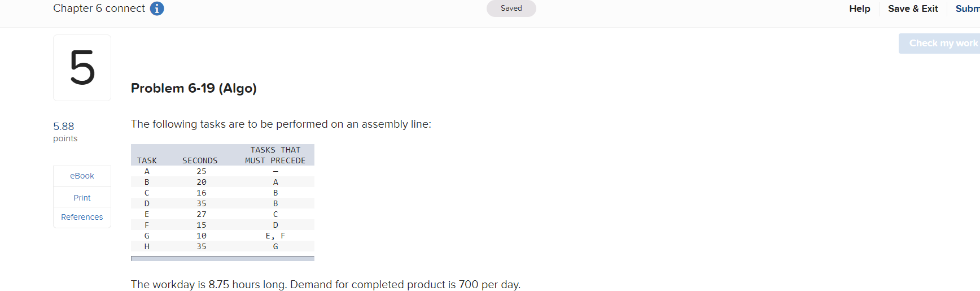The height and width of the screenshot is (291, 980).
Task: Click the Chapter 6 connect title
Action: tap(99, 8)
